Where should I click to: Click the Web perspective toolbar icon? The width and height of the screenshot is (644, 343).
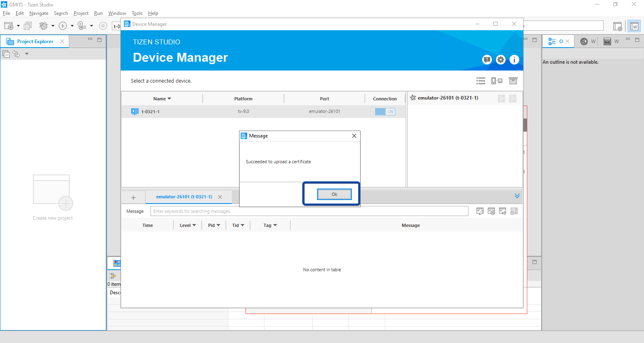(634, 27)
